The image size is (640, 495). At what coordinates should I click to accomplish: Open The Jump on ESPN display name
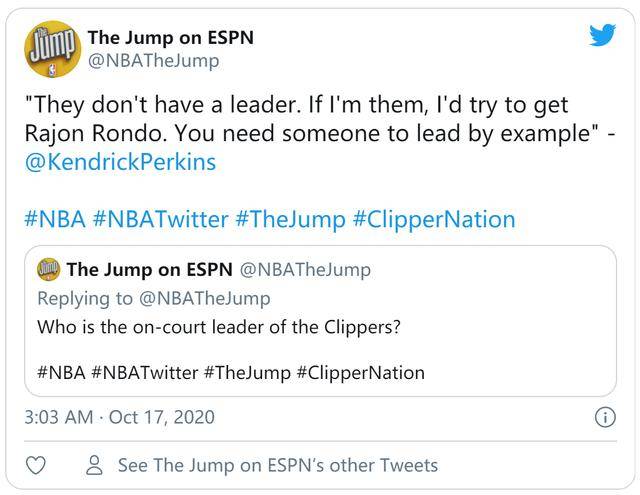171,38
